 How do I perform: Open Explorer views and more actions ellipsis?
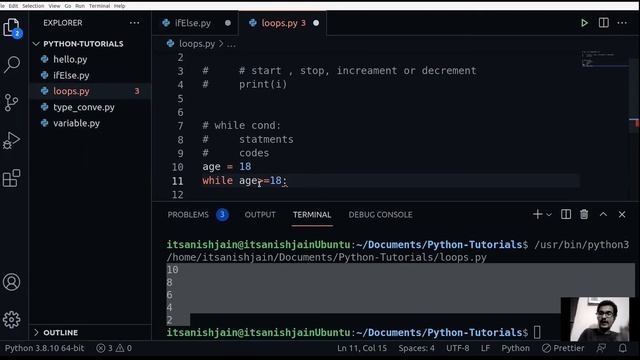pos(134,23)
